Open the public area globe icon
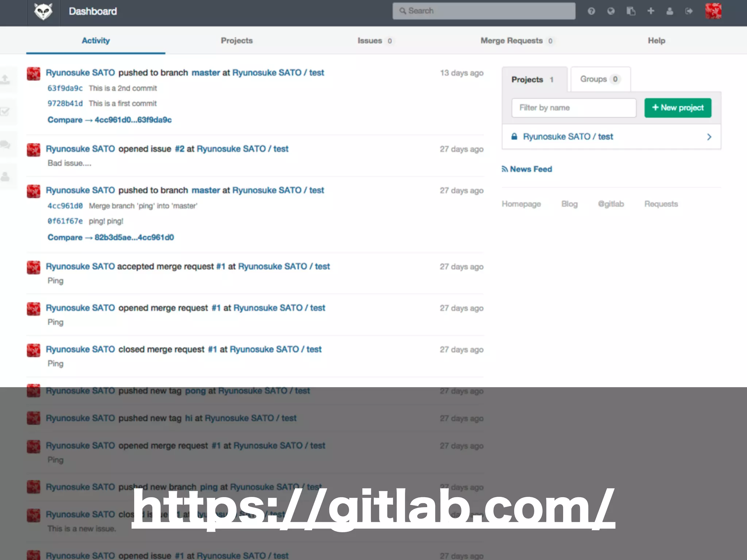The width and height of the screenshot is (747, 560). (x=611, y=11)
